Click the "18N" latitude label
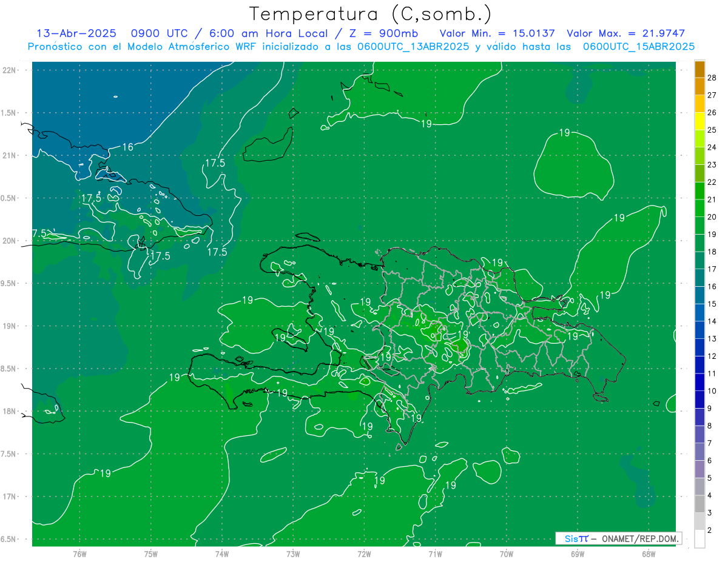 9,411
